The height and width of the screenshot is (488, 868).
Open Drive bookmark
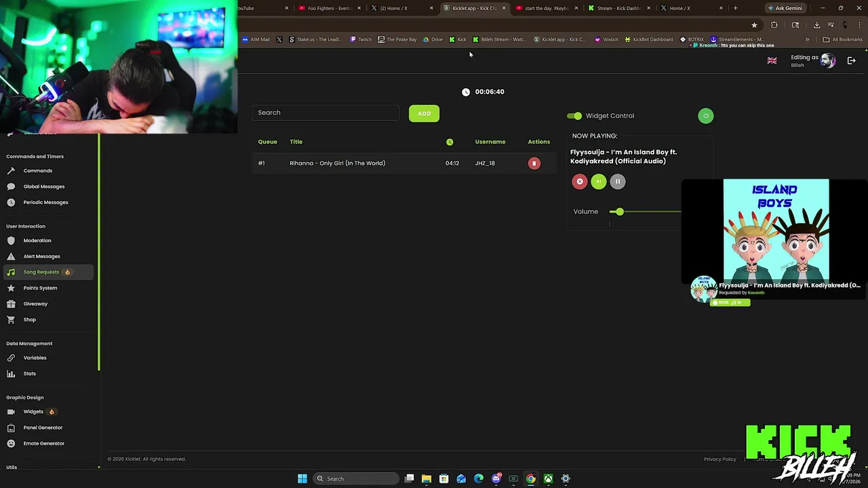pyautogui.click(x=433, y=39)
